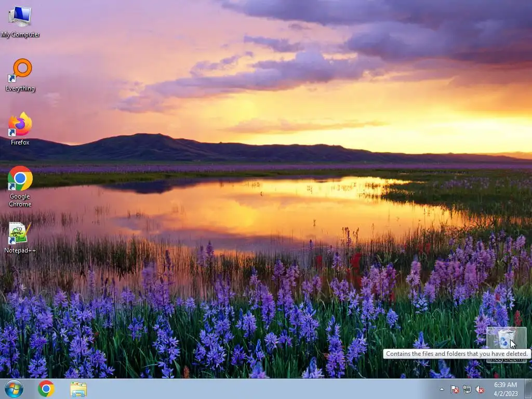Show hidden tray icons arrow
532x399 pixels.
[x=442, y=389]
